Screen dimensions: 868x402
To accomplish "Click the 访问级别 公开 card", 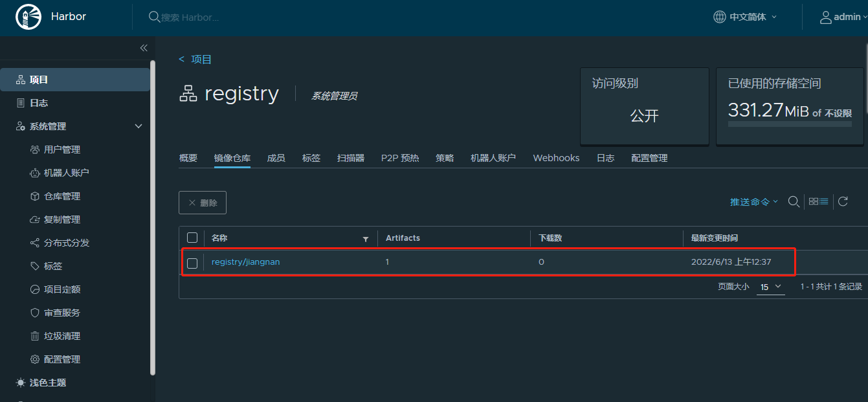I will 645,106.
